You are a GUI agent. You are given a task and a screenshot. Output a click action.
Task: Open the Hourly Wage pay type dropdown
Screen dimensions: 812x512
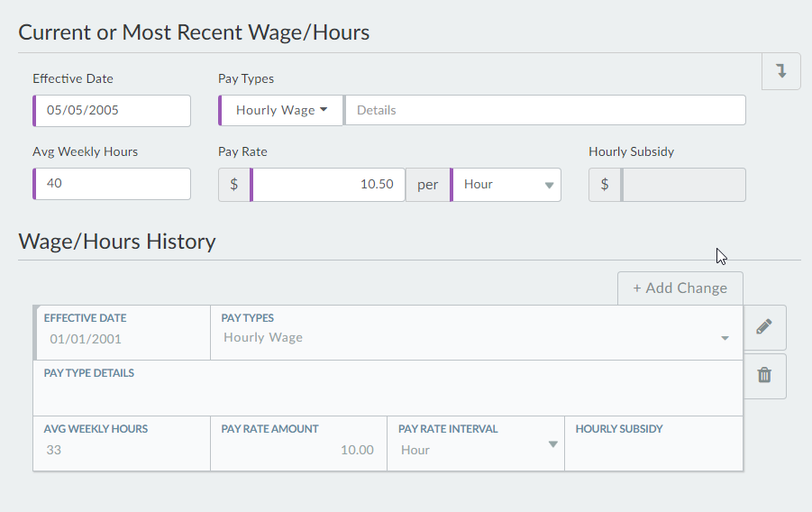pyautogui.click(x=281, y=111)
